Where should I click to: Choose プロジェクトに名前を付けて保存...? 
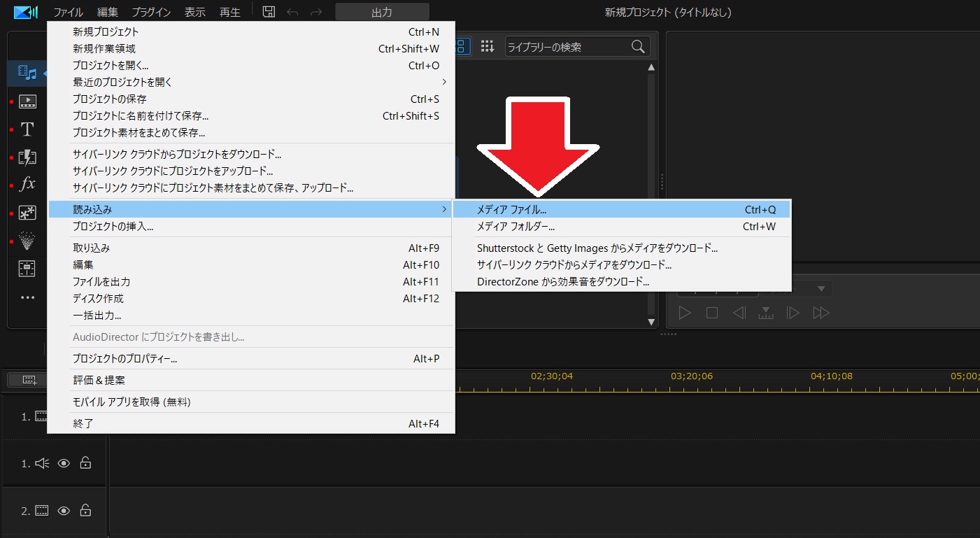click(x=251, y=115)
